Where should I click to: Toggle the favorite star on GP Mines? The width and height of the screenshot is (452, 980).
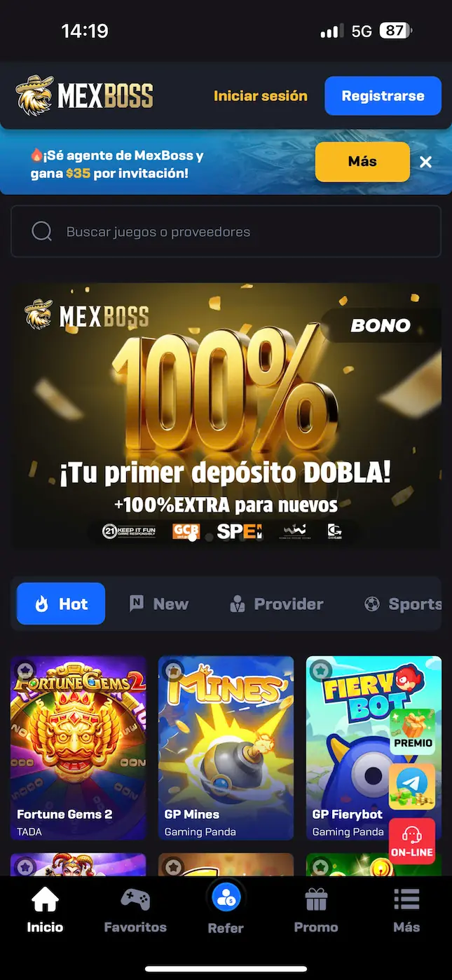click(172, 670)
